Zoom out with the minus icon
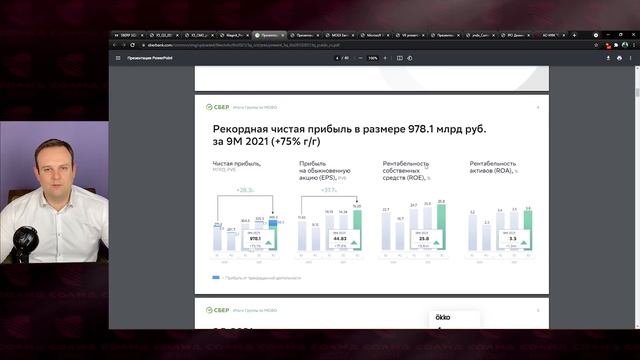 [x=360, y=58]
